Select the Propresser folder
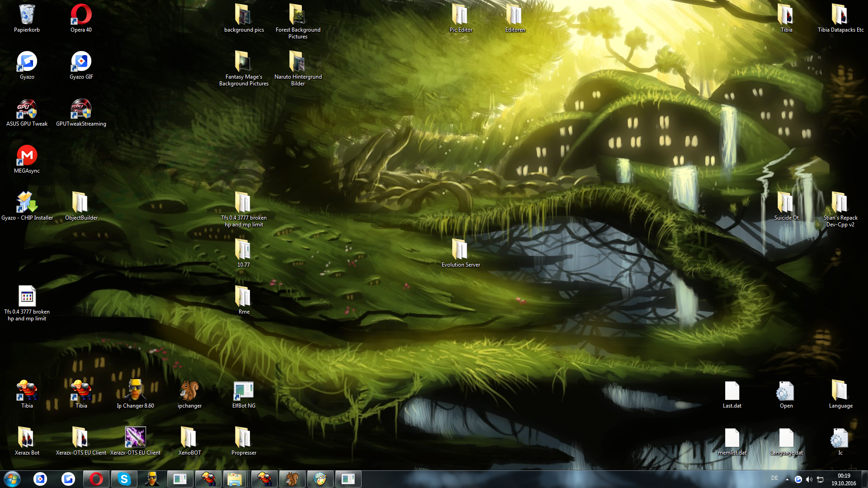Image resolution: width=868 pixels, height=488 pixels. point(244,441)
